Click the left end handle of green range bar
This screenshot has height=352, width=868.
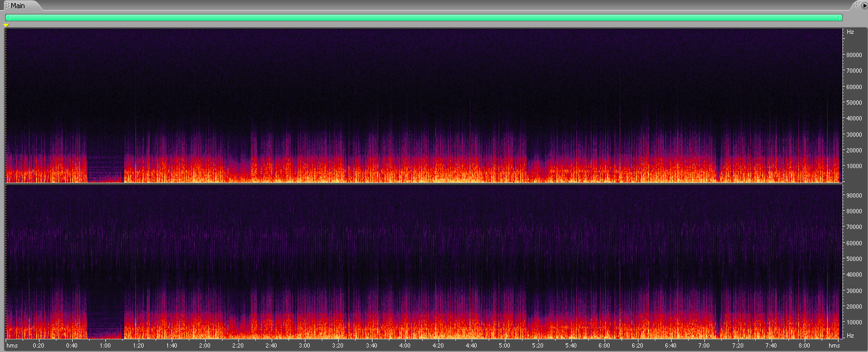pyautogui.click(x=7, y=18)
